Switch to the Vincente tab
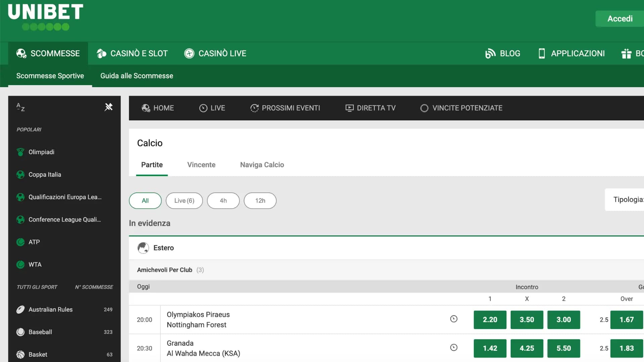 201,165
